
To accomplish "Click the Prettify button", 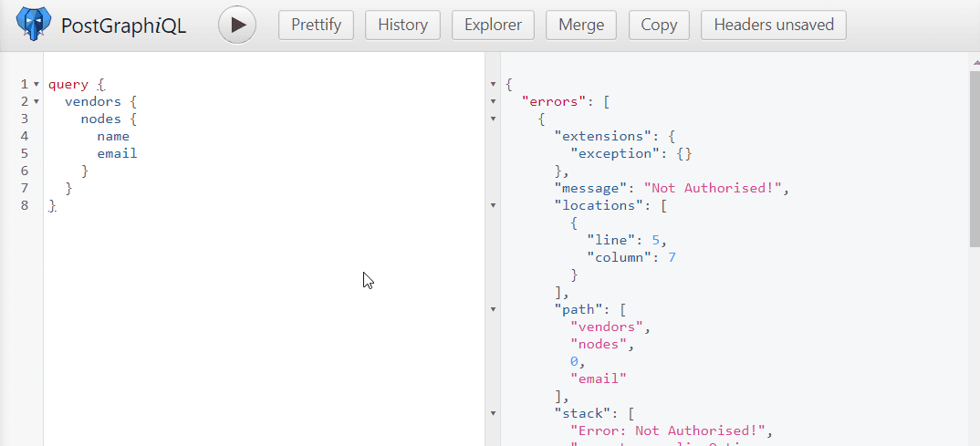I will [317, 25].
